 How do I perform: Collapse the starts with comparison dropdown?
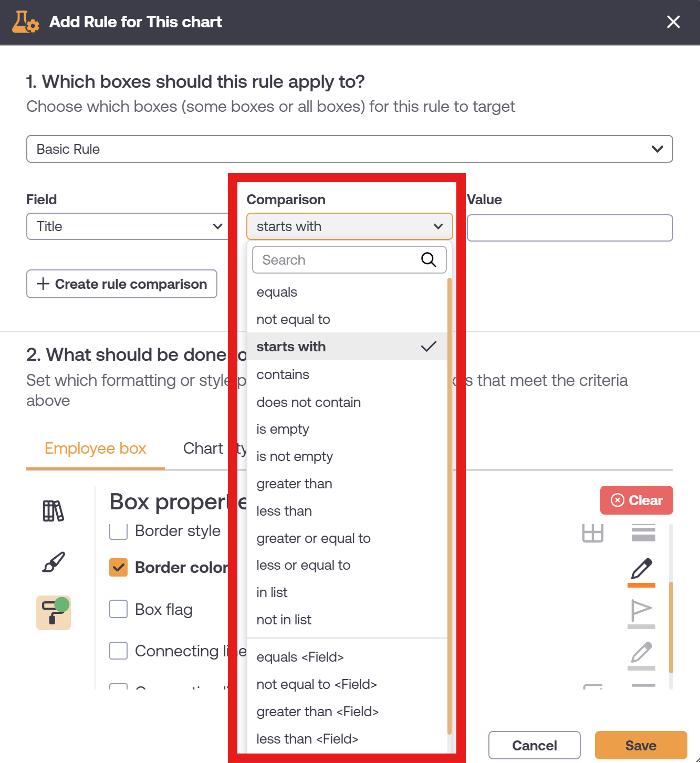(x=350, y=226)
